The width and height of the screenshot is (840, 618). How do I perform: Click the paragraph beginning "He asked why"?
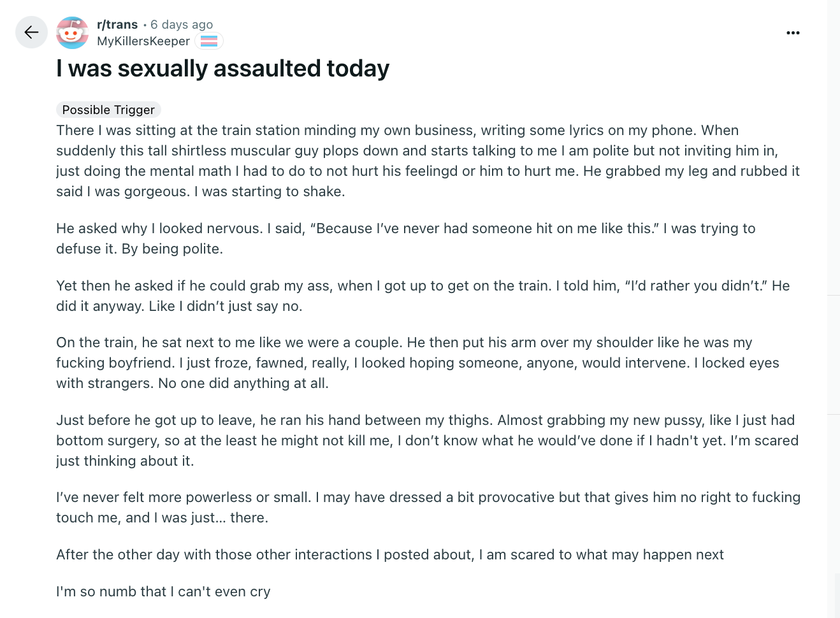(406, 238)
